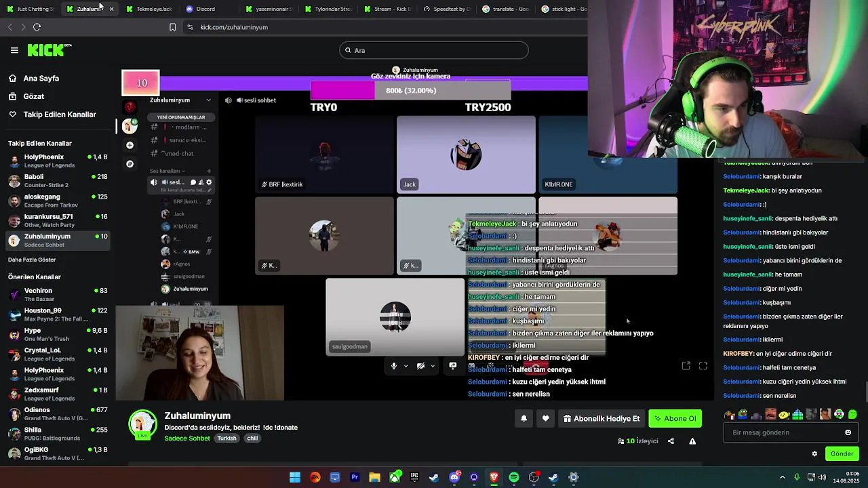Click donation goal progress bar
This screenshot has width=868, height=488.
(x=410, y=90)
